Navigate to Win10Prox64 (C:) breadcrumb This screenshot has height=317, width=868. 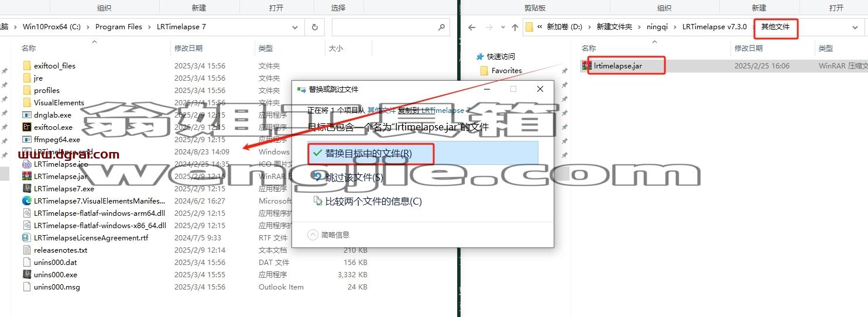pos(52,27)
